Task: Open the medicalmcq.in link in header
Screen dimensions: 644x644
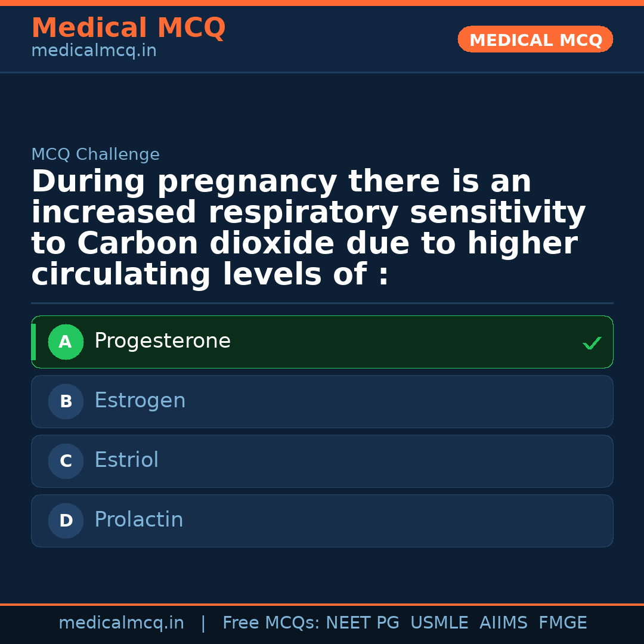Action: coord(94,51)
